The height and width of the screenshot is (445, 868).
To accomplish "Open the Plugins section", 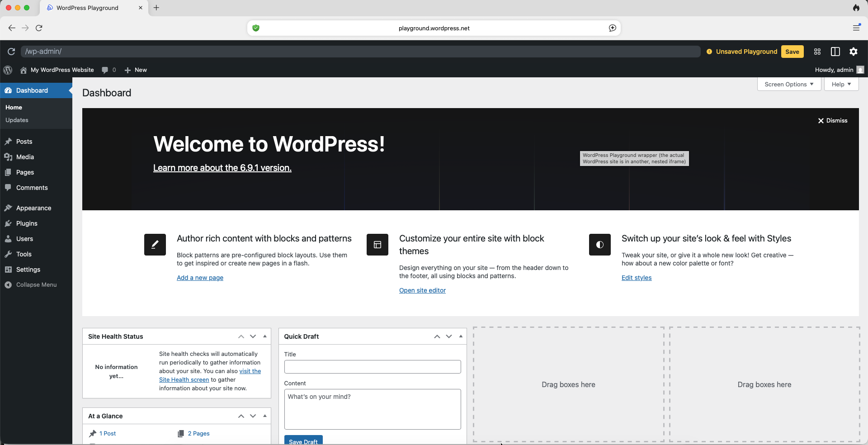I will pos(25,223).
